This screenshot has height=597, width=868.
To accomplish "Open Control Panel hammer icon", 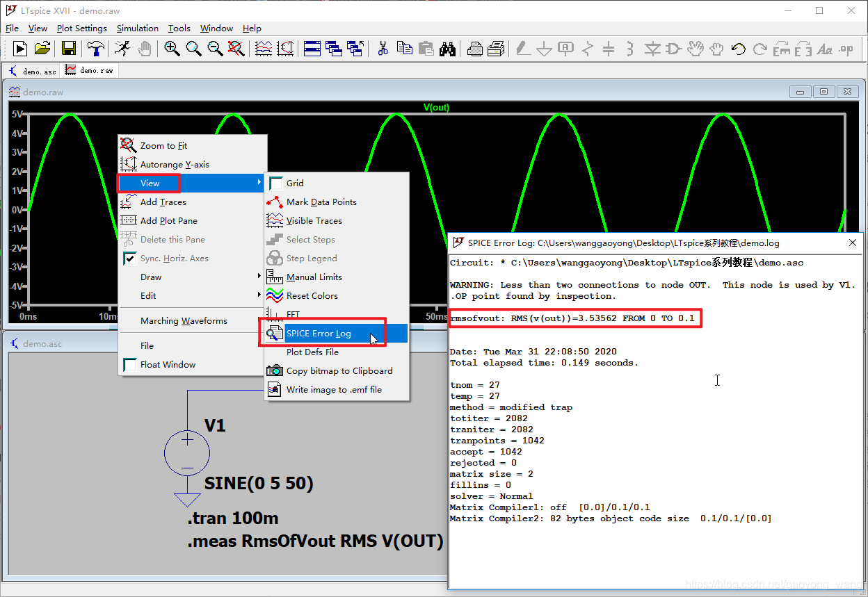I will (96, 49).
